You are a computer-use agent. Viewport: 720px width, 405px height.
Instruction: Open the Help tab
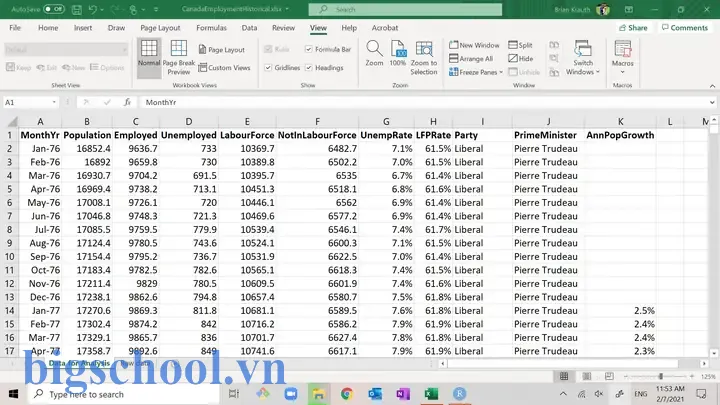349,28
